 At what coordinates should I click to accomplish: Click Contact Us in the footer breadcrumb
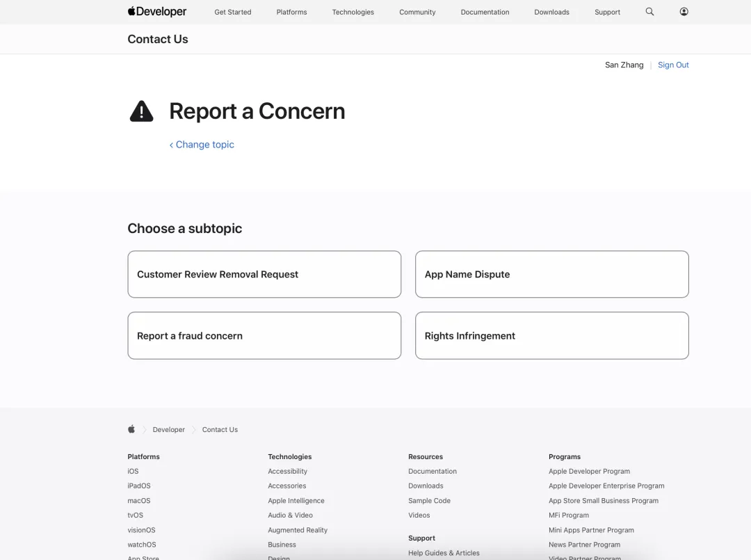tap(220, 430)
